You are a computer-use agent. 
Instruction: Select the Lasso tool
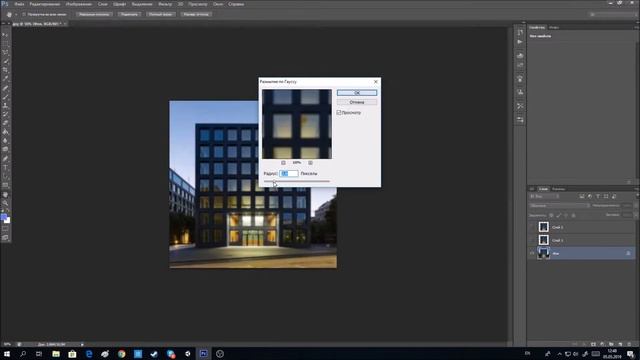coord(5,53)
